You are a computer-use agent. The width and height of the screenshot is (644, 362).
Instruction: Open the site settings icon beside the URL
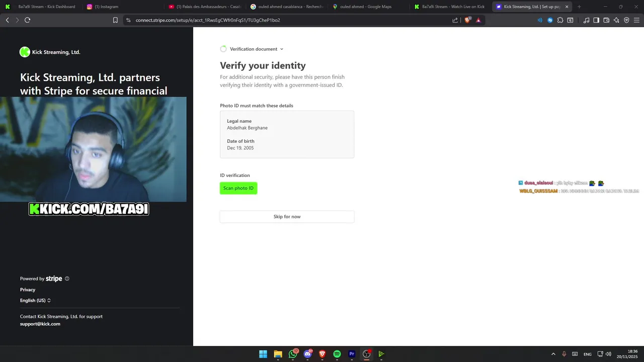tap(128, 20)
